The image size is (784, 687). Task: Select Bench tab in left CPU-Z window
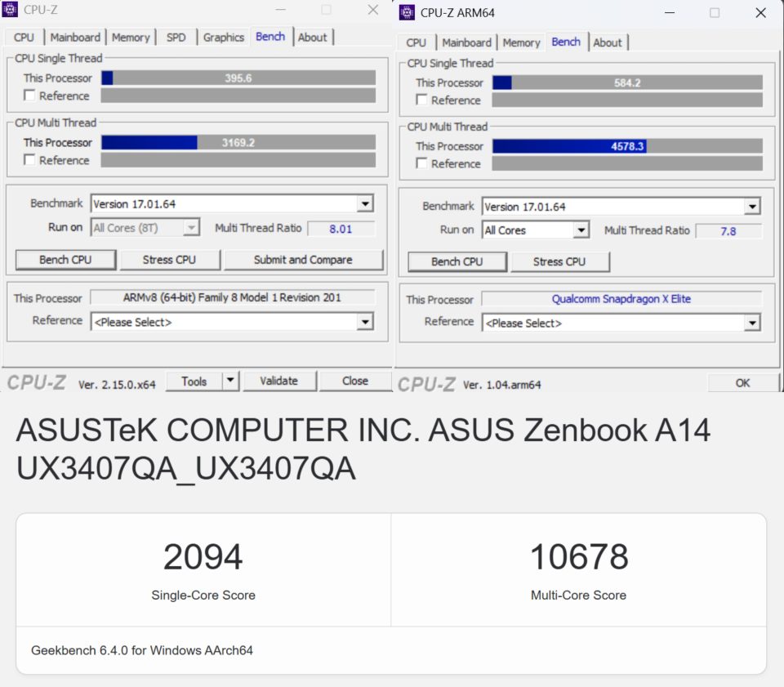pos(270,37)
